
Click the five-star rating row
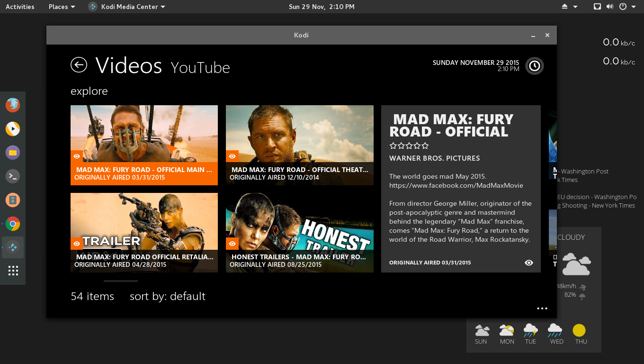(409, 146)
